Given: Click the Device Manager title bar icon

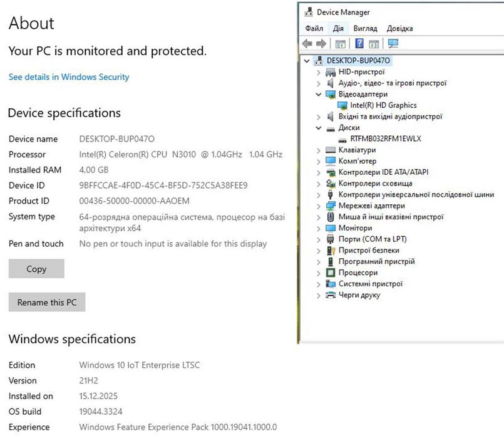Looking at the screenshot, I should [309, 12].
